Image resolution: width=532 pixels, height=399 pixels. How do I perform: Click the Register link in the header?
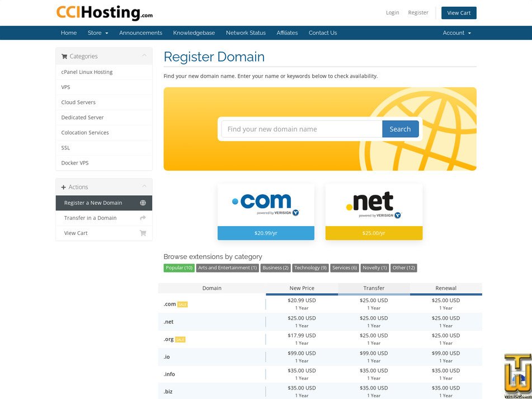[x=418, y=12]
